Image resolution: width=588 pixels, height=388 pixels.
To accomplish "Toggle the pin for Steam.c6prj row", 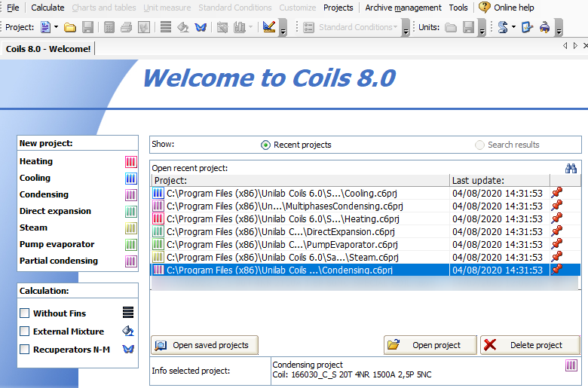I will [x=557, y=256].
